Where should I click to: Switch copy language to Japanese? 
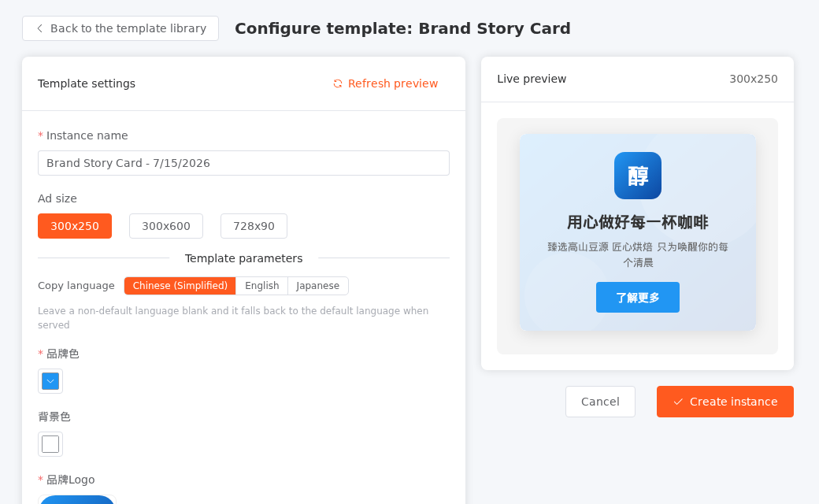(x=317, y=286)
